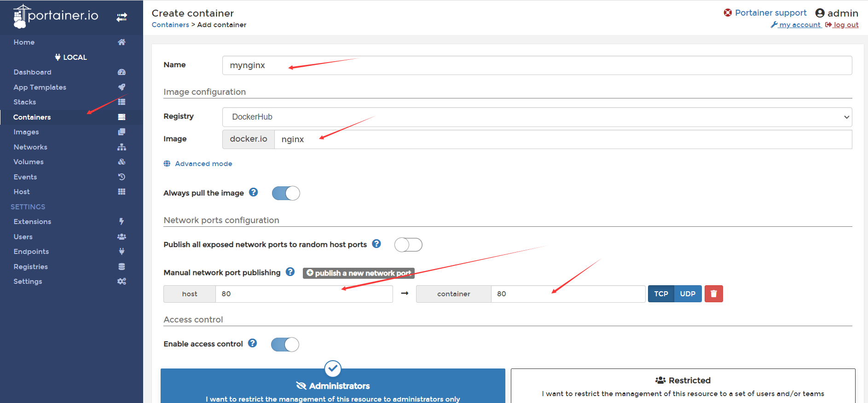Open Events in the sidebar

25,177
